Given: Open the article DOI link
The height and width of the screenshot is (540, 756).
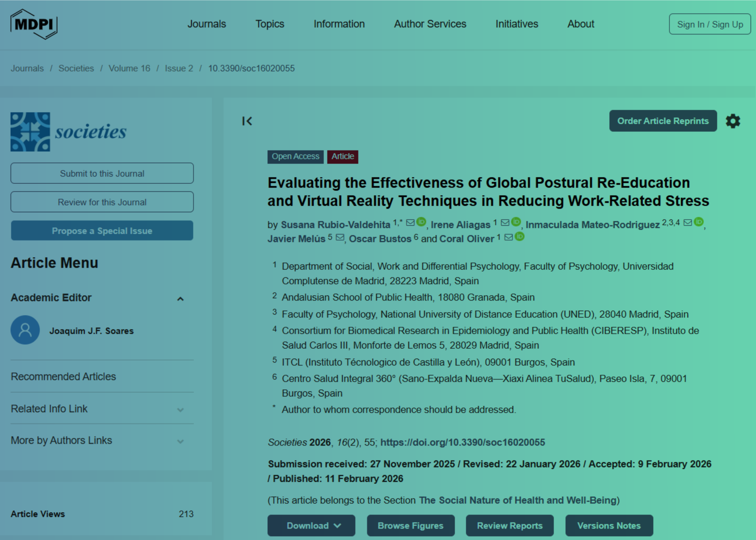Looking at the screenshot, I should pos(462,442).
